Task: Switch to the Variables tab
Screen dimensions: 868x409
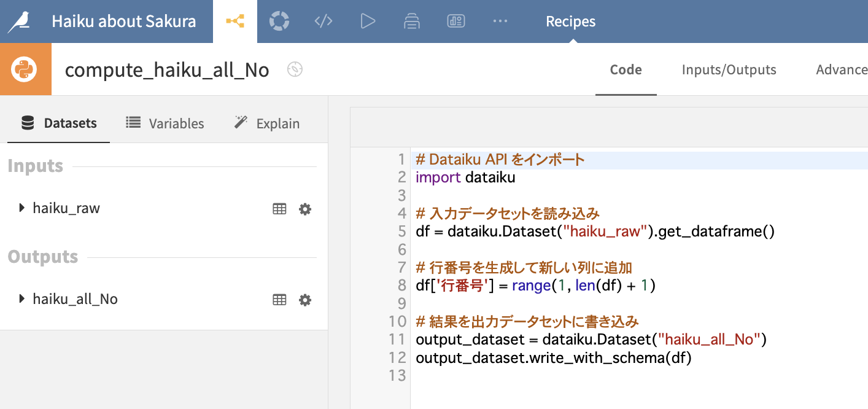Action: (165, 123)
